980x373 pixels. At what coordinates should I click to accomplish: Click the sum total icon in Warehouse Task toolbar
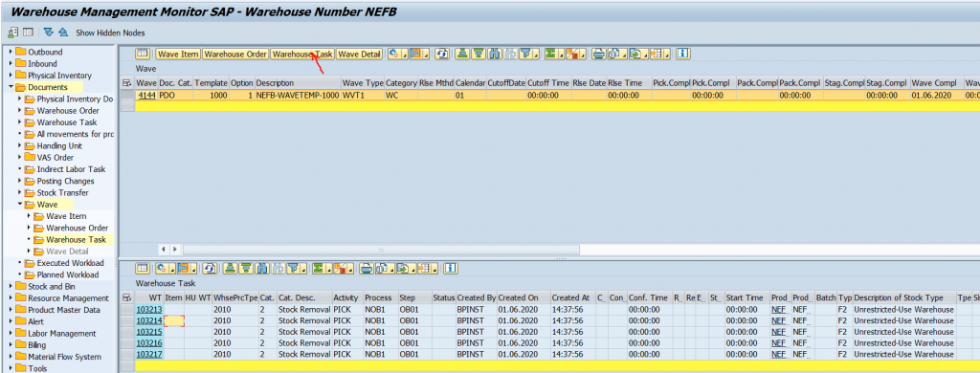tap(319, 268)
